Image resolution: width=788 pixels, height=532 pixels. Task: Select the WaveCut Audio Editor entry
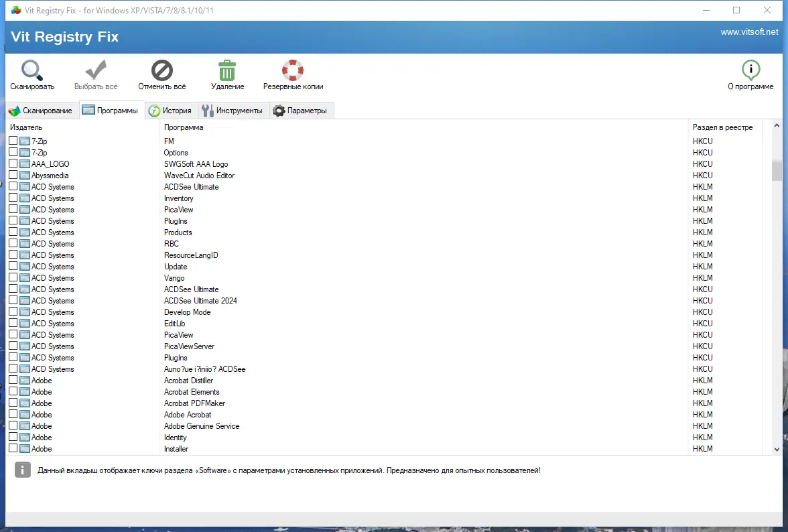(199, 176)
